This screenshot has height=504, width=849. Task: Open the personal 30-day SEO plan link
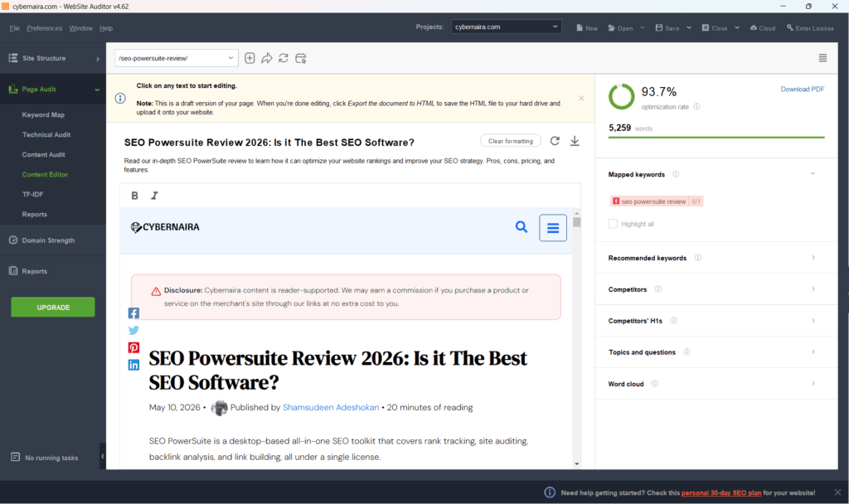click(721, 492)
